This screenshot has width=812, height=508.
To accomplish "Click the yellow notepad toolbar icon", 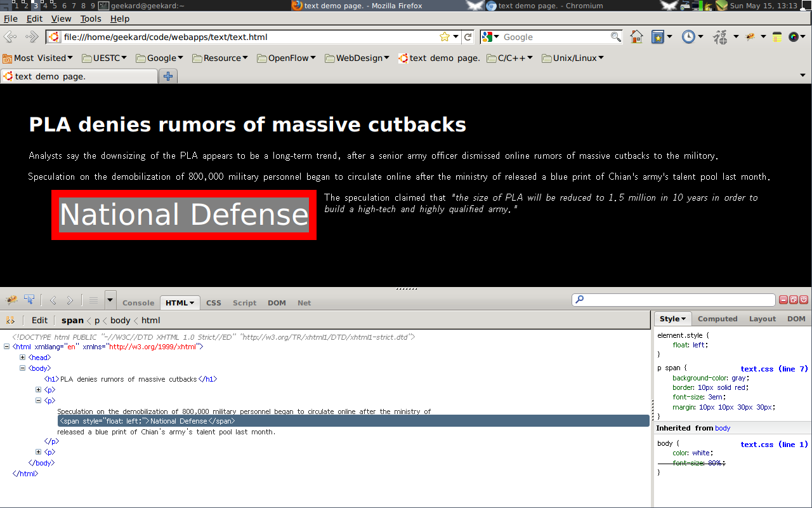I will pos(777,37).
